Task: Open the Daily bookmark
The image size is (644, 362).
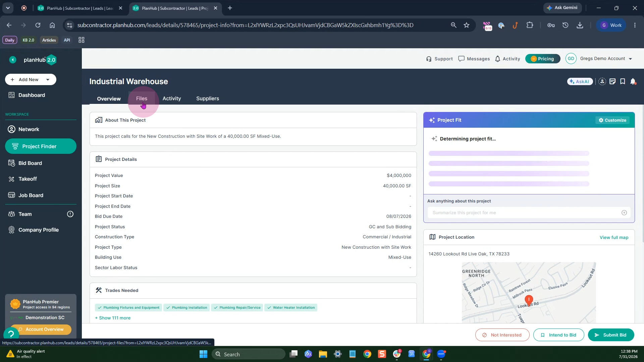Action: [x=10, y=40]
